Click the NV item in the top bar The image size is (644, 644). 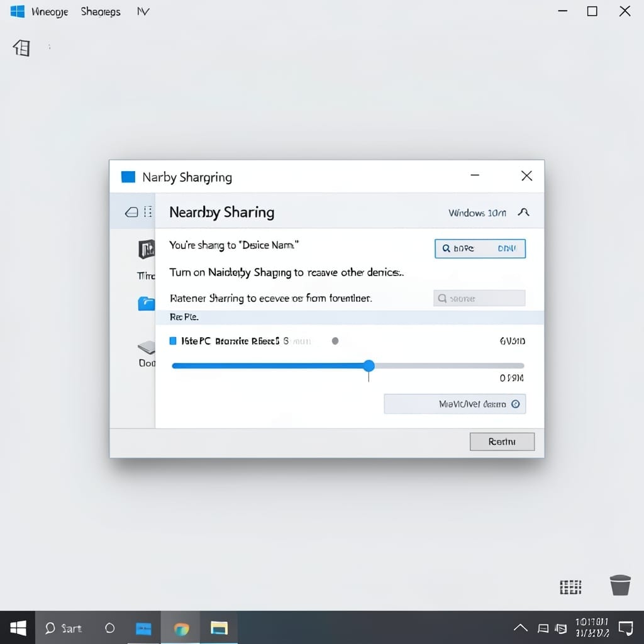coord(143,11)
